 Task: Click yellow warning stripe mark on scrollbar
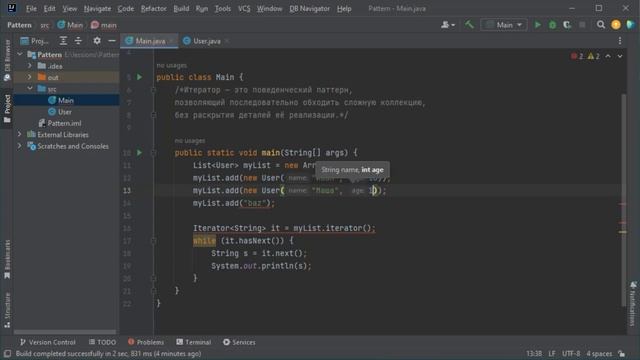coord(622,232)
